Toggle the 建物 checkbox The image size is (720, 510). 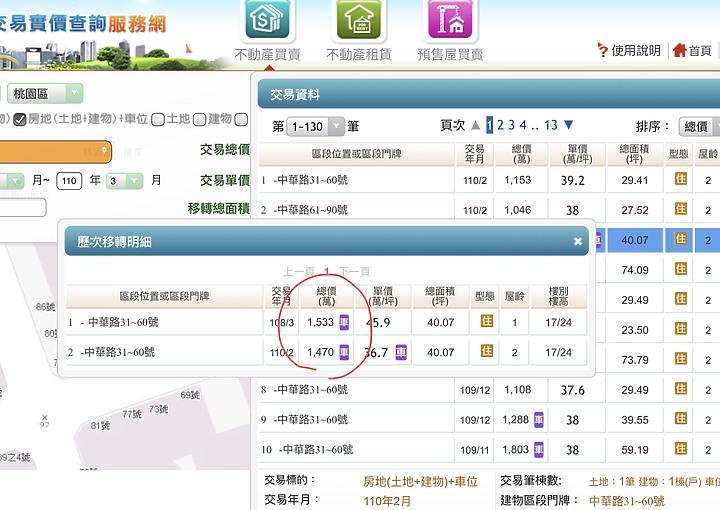click(x=199, y=120)
